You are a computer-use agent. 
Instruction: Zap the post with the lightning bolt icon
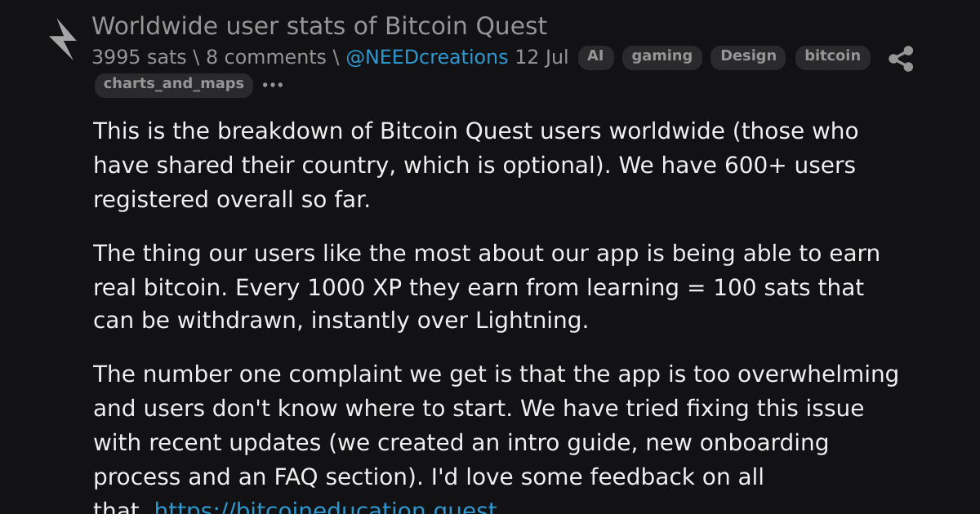(62, 39)
